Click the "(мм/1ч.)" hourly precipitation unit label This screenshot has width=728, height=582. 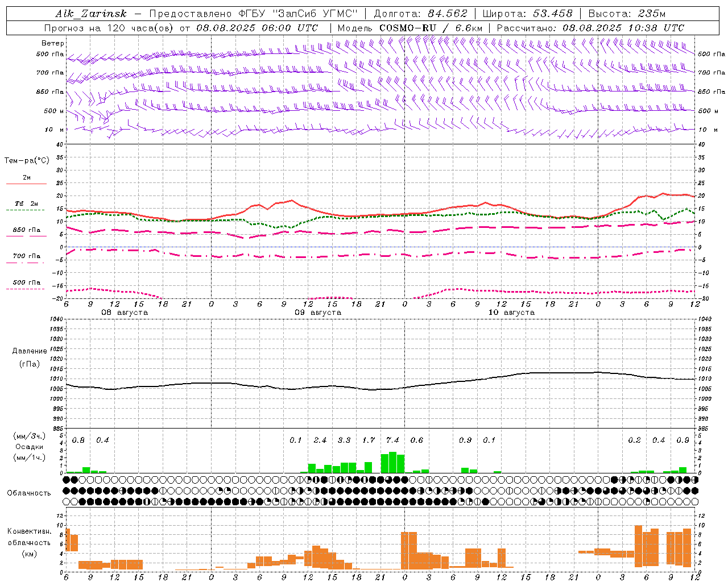pyautogui.click(x=29, y=457)
